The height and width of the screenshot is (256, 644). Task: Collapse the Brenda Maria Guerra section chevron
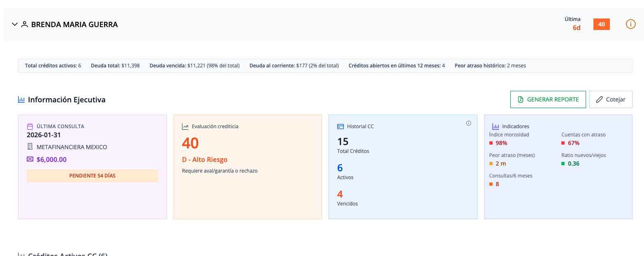[15, 25]
